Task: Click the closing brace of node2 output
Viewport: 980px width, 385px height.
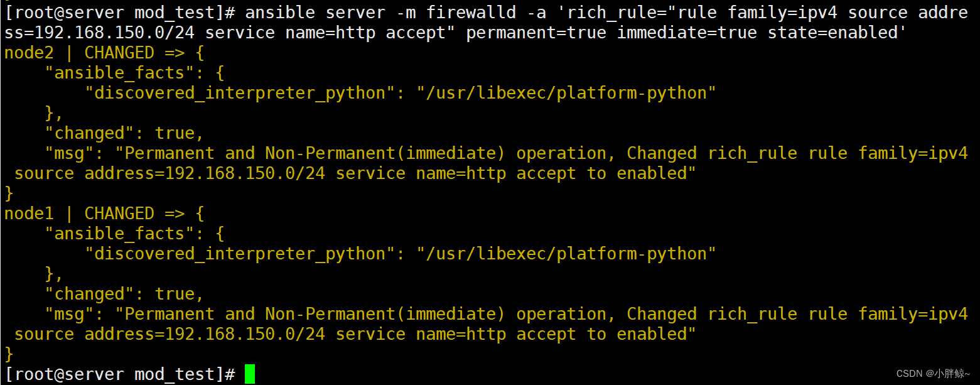Action: pos(9,193)
